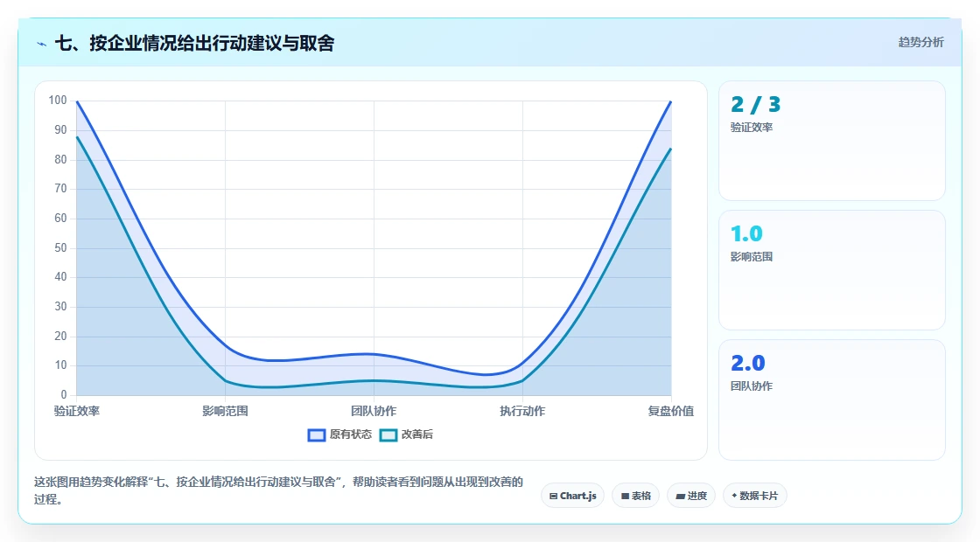Click the 复盘价值 x-axis label
980x542 pixels.
pyautogui.click(x=670, y=411)
